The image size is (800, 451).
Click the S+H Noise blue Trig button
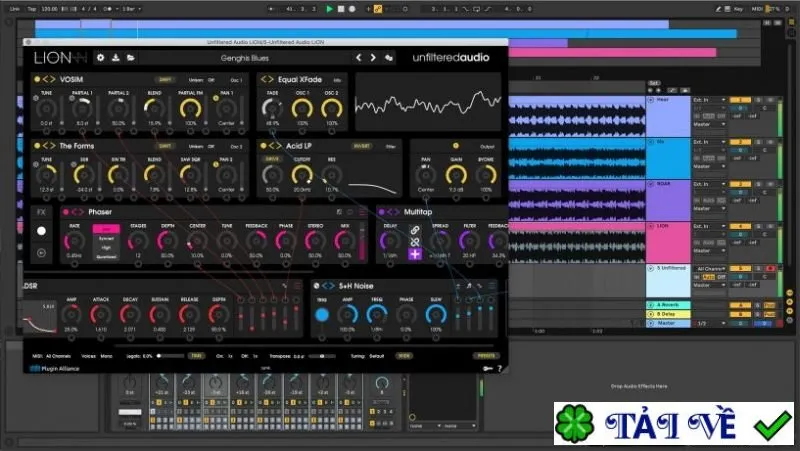coord(322,315)
